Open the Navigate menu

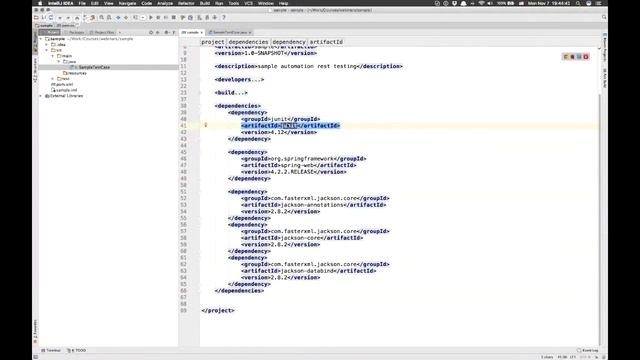coord(127,3)
